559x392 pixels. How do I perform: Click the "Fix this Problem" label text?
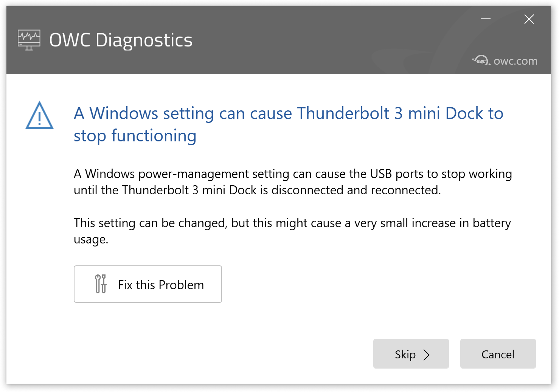[161, 285]
